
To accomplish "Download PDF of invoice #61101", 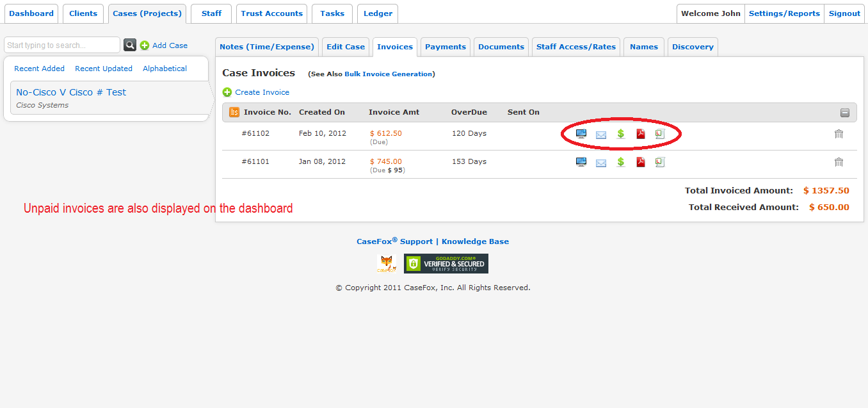I will pos(640,162).
